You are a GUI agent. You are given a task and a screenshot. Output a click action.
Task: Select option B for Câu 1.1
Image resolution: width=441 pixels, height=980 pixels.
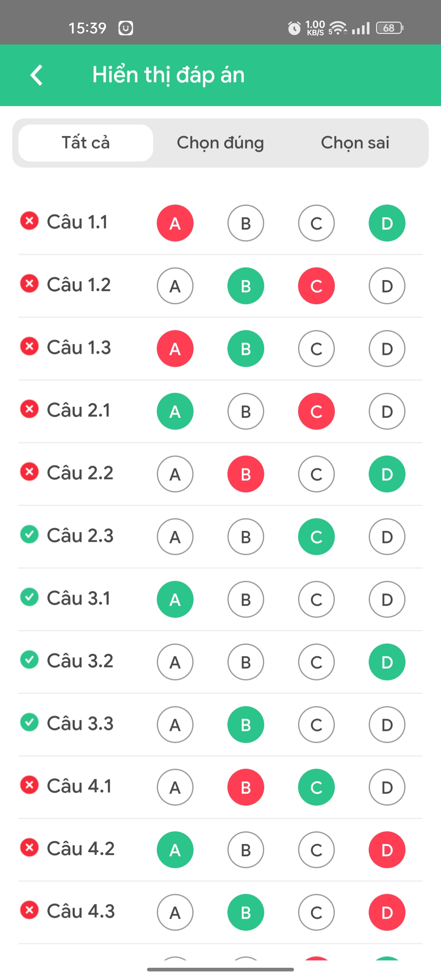coord(246,223)
